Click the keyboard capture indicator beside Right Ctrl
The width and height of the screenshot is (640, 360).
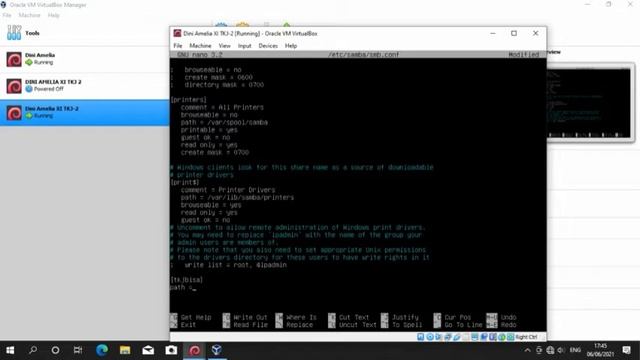[510, 337]
